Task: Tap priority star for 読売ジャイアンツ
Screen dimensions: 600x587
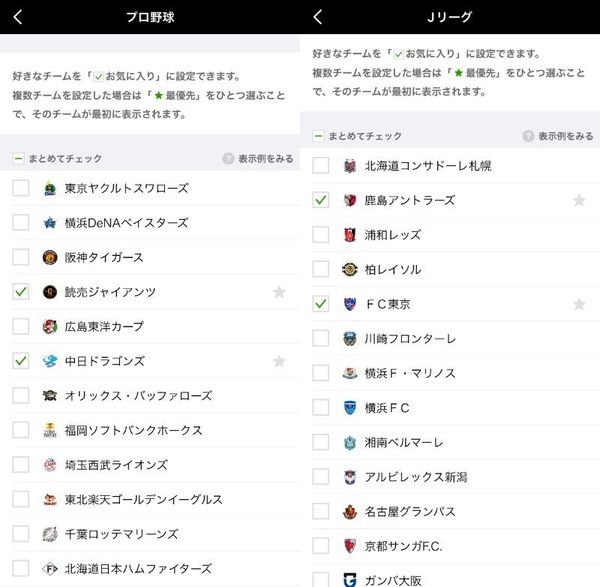Action: (x=279, y=292)
